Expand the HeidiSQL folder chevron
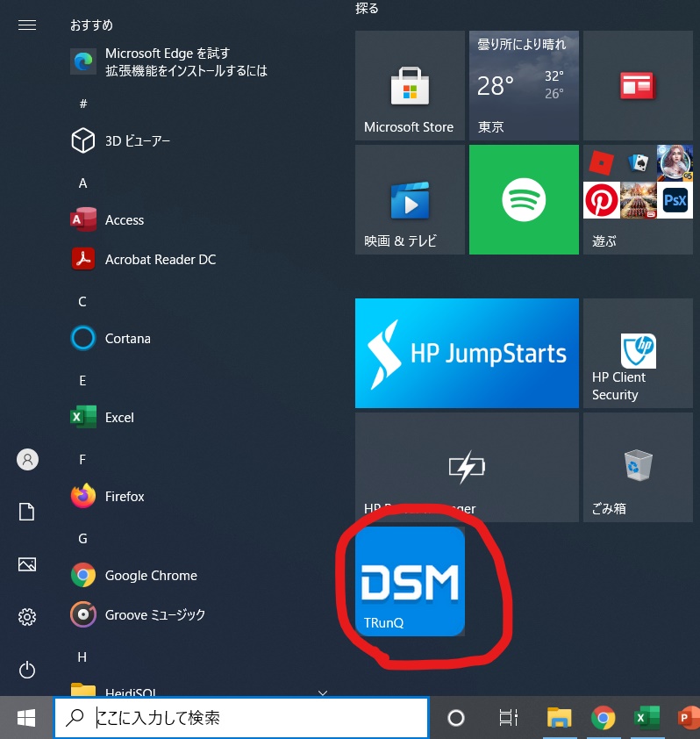The height and width of the screenshot is (739, 700). coord(323,692)
